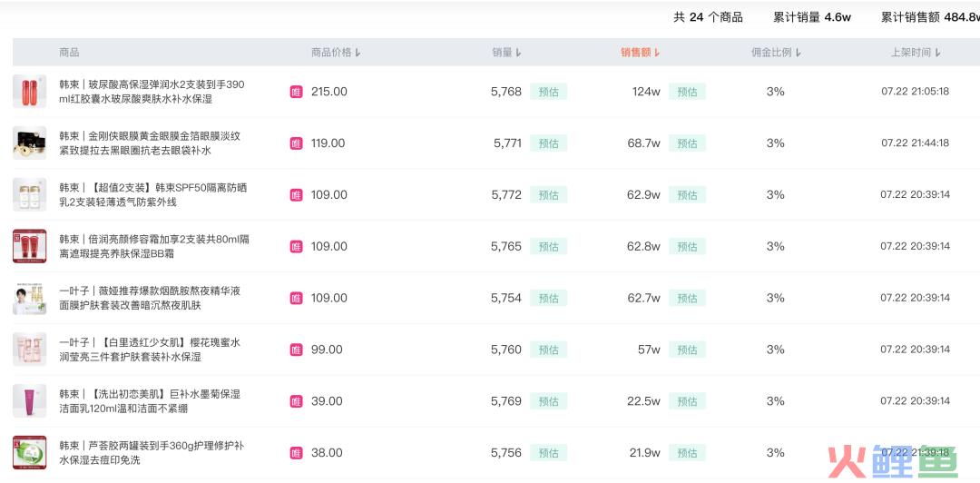This screenshot has width=980, height=483.
Task: Open 韩束 超值2支装 SPF50 product title
Action: click(153, 194)
